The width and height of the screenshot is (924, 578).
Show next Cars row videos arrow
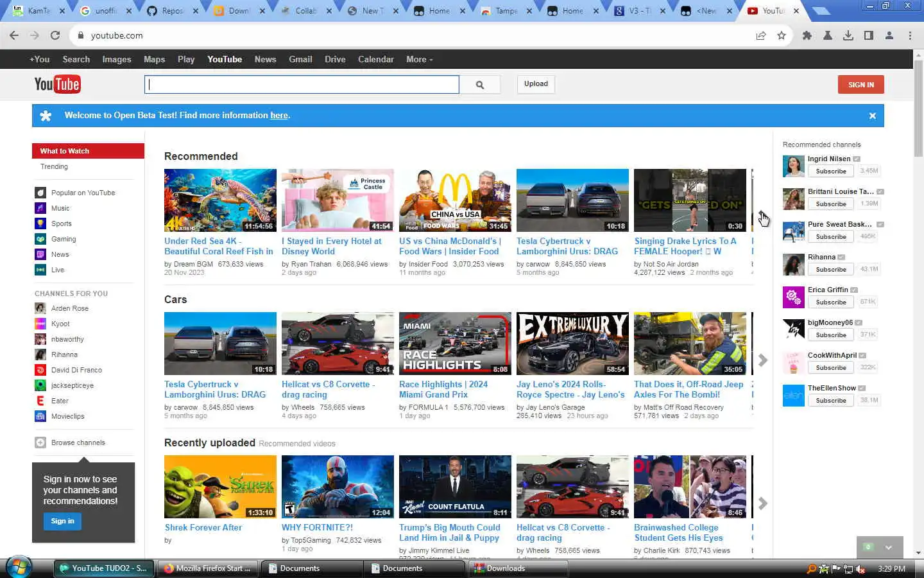763,360
